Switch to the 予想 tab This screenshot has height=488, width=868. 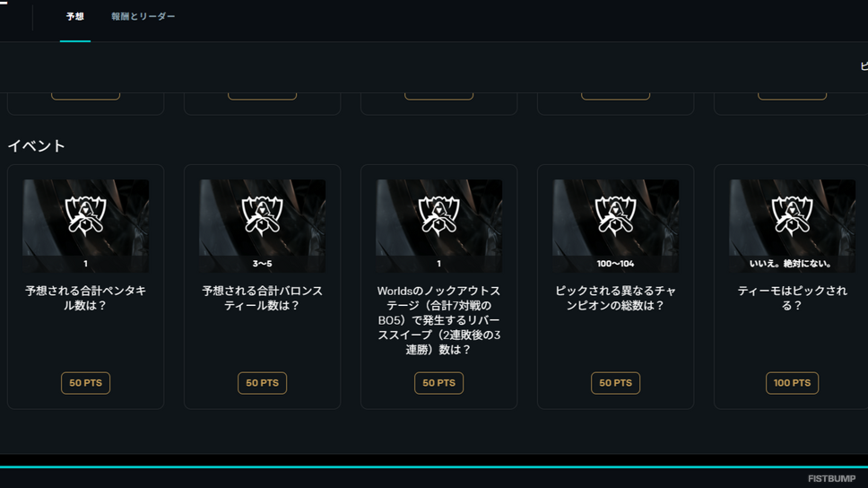[x=74, y=17]
